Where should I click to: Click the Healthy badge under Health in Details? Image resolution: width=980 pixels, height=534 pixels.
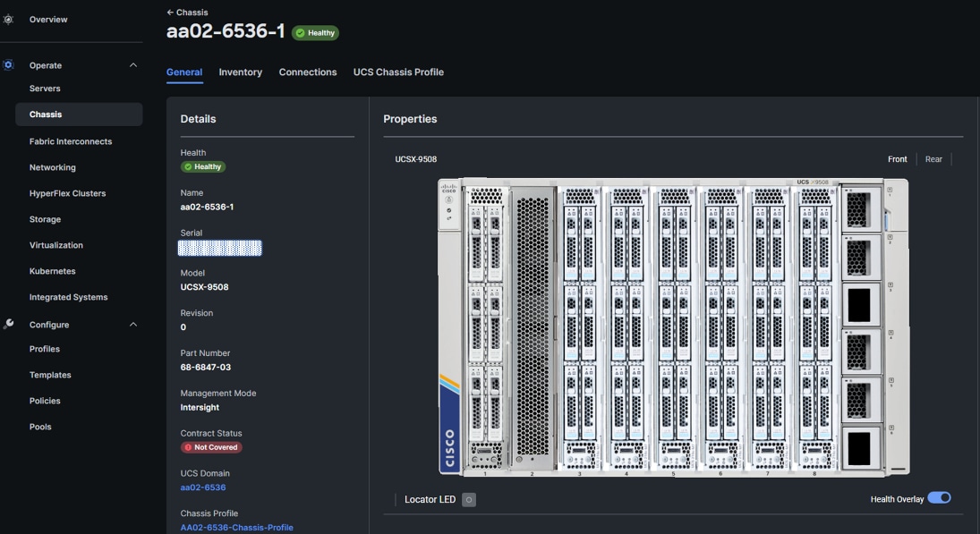(x=203, y=166)
